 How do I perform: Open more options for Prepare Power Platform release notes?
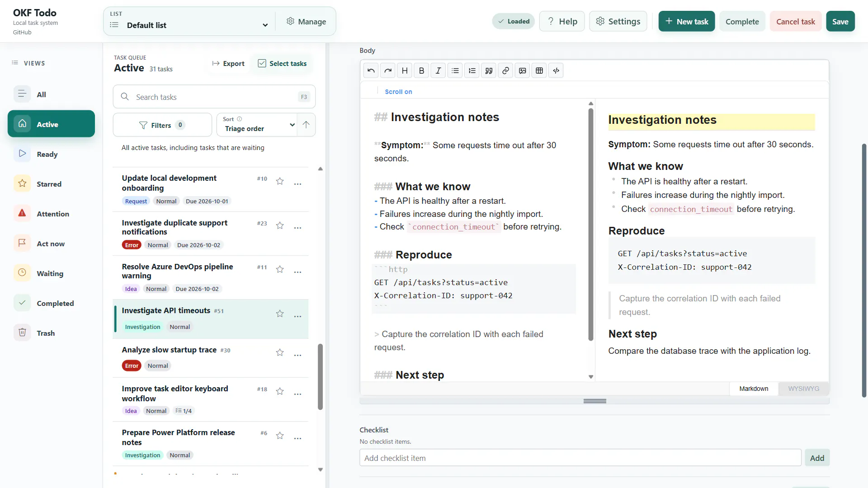(x=297, y=439)
